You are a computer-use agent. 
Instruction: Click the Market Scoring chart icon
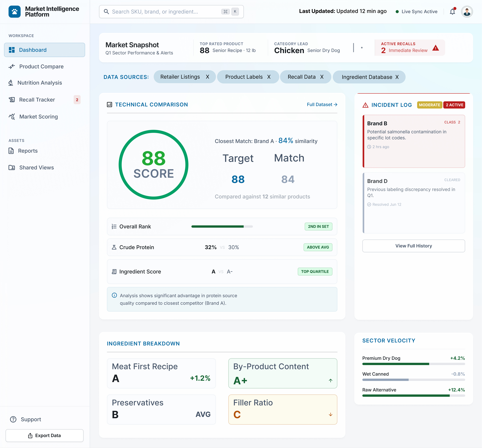[12, 117]
